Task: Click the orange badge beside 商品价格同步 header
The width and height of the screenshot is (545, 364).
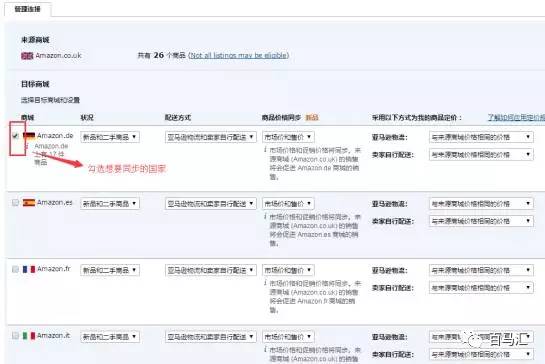Action: [x=312, y=118]
